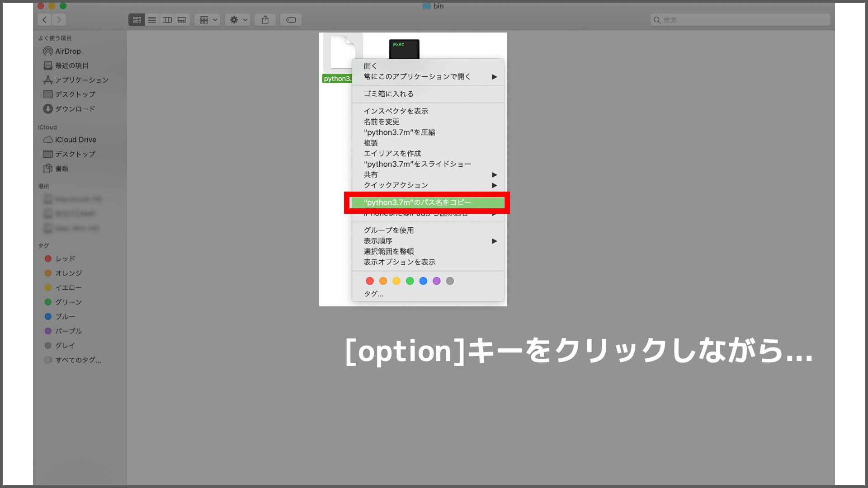Screen dimensions: 868x488
Task: Select the レッド tag in sidebar
Action: (x=60, y=258)
